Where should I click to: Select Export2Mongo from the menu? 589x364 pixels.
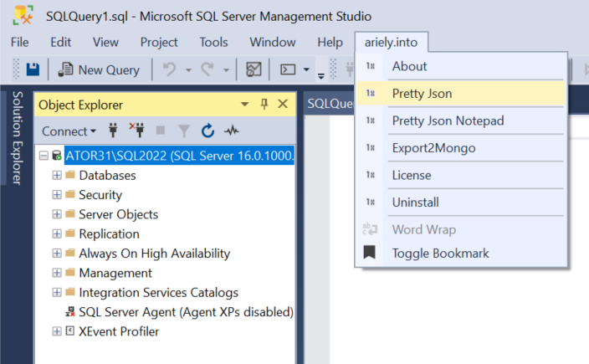pos(461,148)
